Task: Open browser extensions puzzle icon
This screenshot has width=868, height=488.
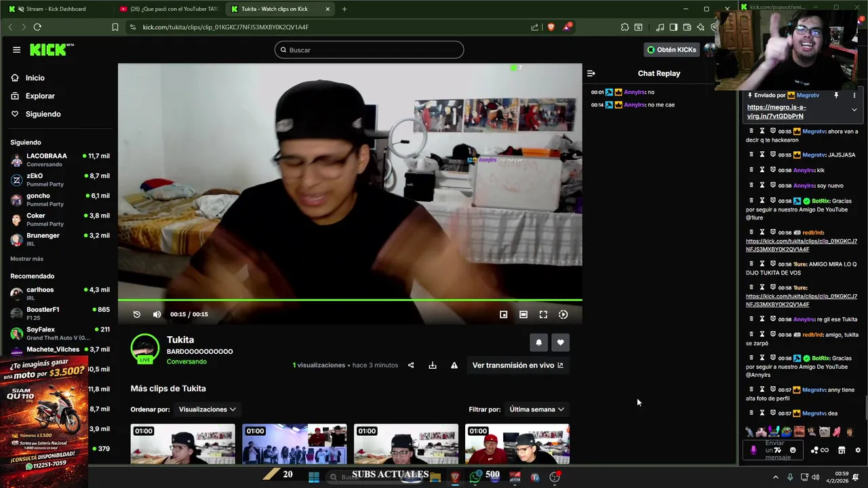Action: click(x=625, y=27)
